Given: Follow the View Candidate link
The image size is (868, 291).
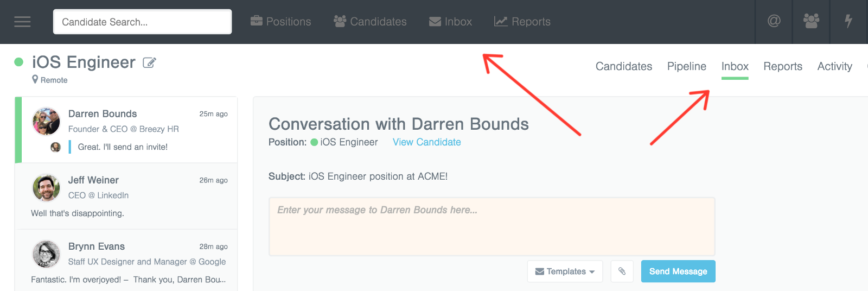Looking at the screenshot, I should pyautogui.click(x=426, y=142).
